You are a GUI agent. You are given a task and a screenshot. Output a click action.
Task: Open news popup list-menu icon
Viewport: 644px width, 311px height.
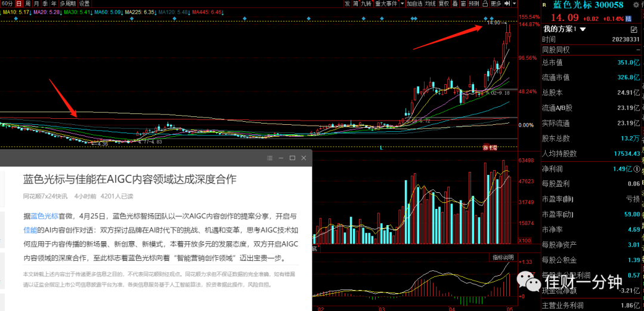pyautogui.click(x=270, y=158)
